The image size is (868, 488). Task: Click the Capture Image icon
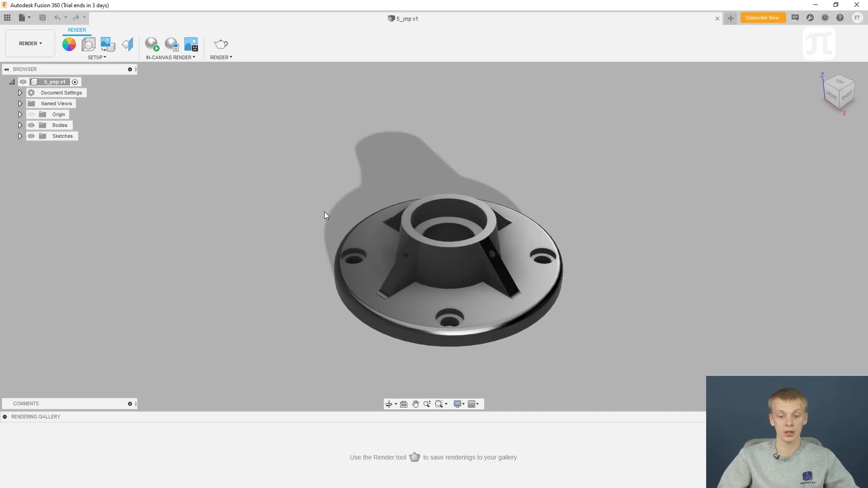(x=191, y=44)
